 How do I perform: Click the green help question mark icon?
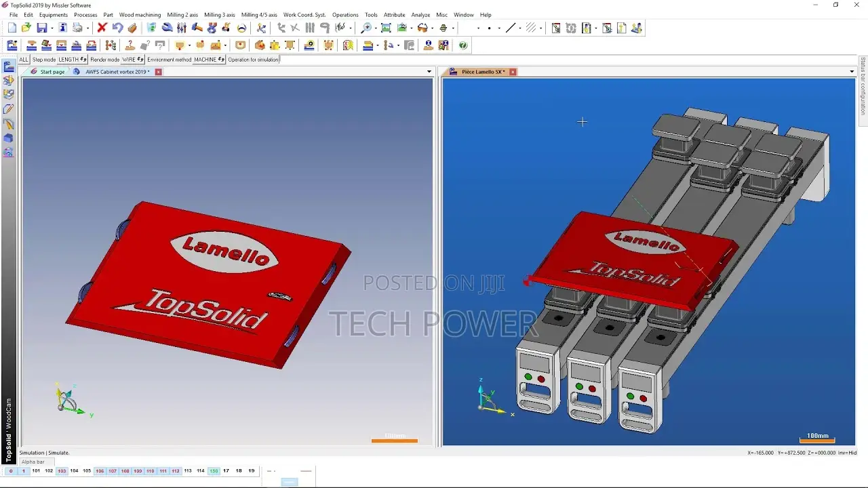pos(463,45)
